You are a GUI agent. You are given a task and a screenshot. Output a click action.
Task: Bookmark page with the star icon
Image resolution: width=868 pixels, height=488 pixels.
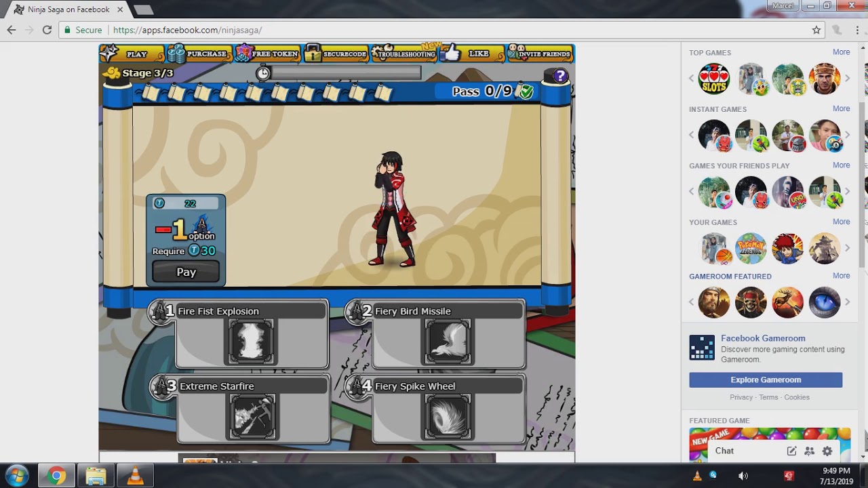click(x=816, y=30)
